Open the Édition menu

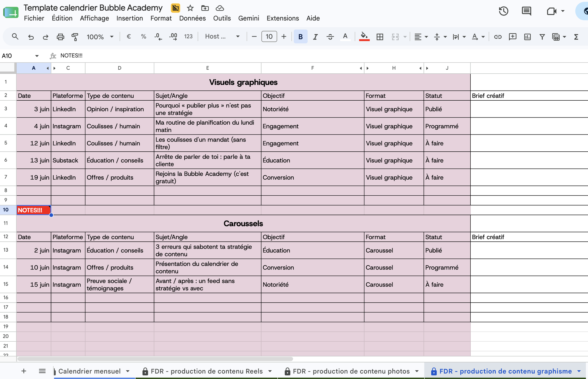(x=62, y=18)
